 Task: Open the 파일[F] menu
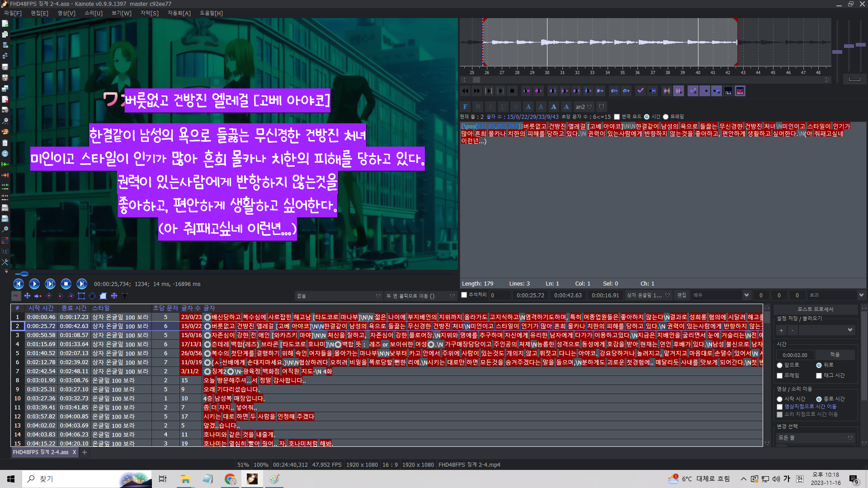(x=13, y=13)
